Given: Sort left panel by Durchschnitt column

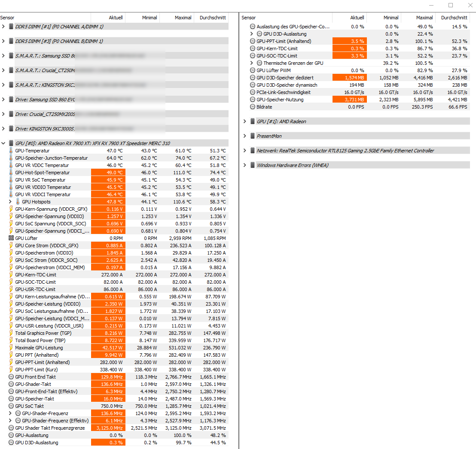Looking at the screenshot, I should pyautogui.click(x=212, y=18).
